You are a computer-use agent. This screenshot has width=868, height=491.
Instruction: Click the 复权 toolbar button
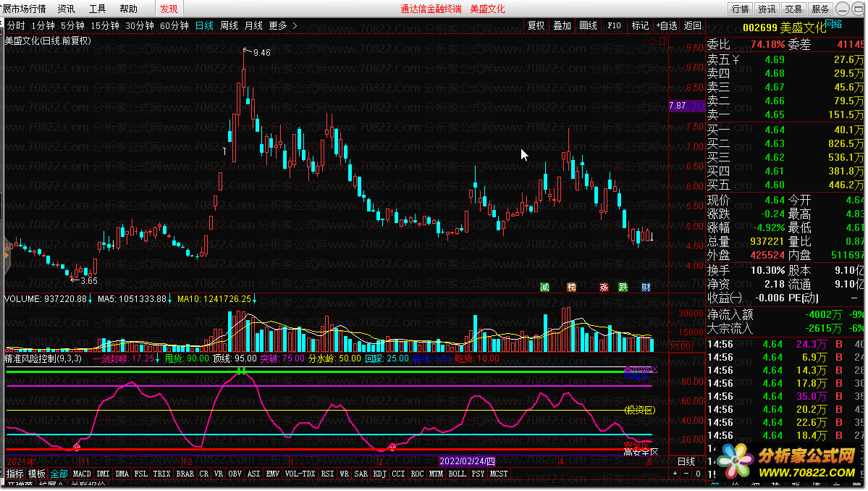(536, 25)
